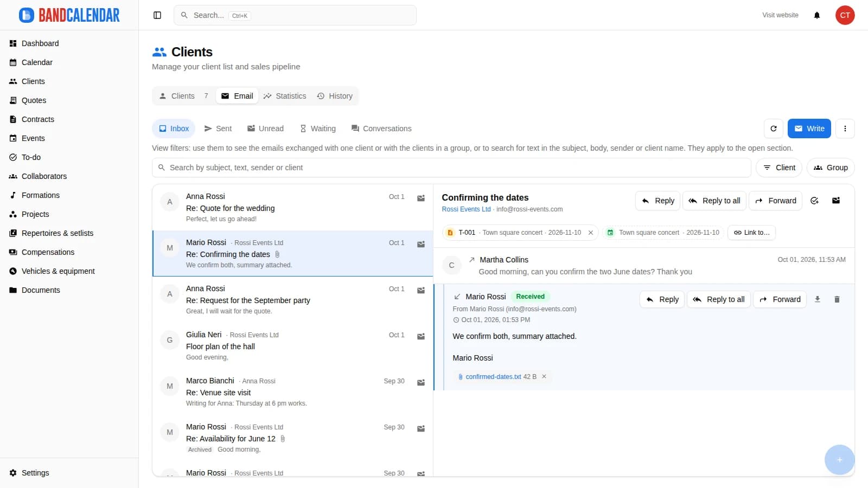Open Settings in sidebar
Image resolution: width=868 pixels, height=488 pixels.
(69, 473)
